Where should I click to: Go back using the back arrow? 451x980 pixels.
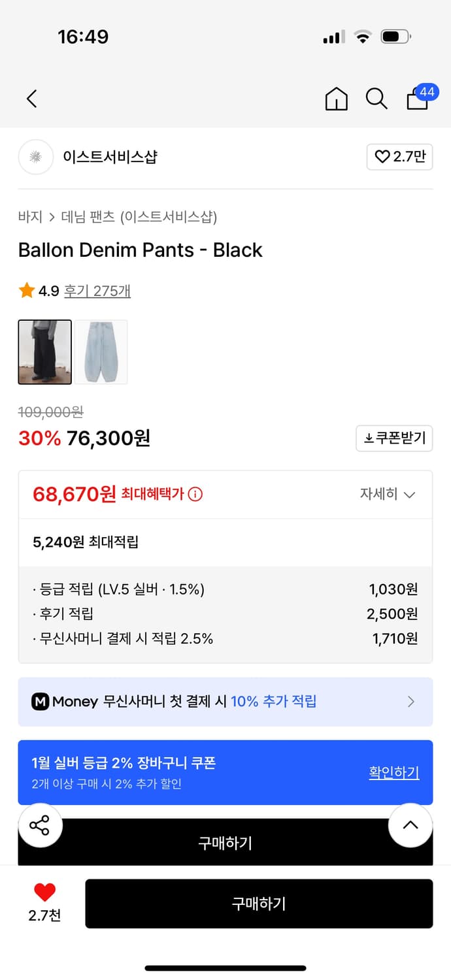click(x=31, y=99)
